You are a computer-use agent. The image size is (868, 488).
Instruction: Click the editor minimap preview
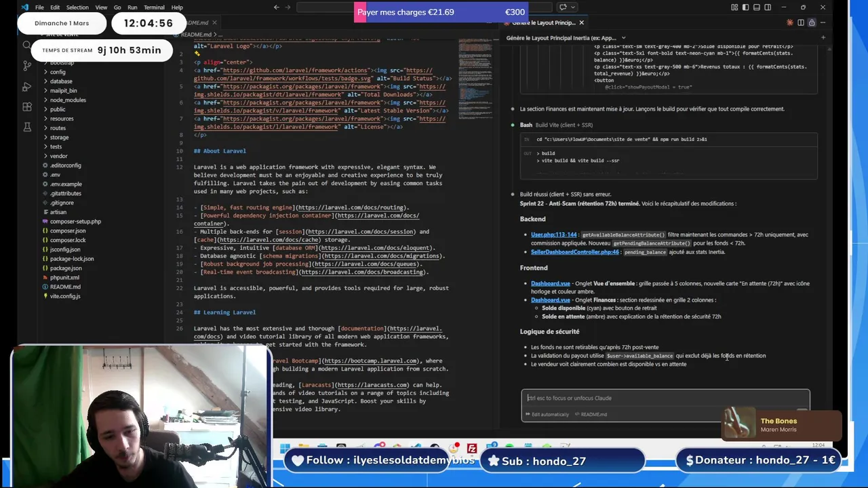(x=475, y=78)
